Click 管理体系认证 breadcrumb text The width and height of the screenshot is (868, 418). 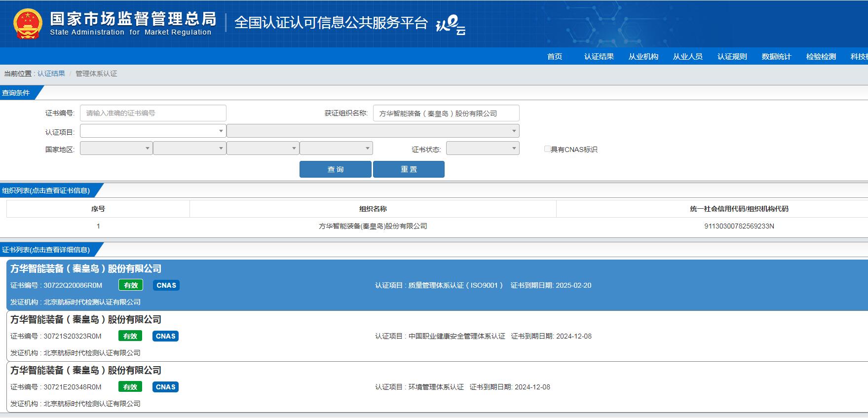[96, 74]
